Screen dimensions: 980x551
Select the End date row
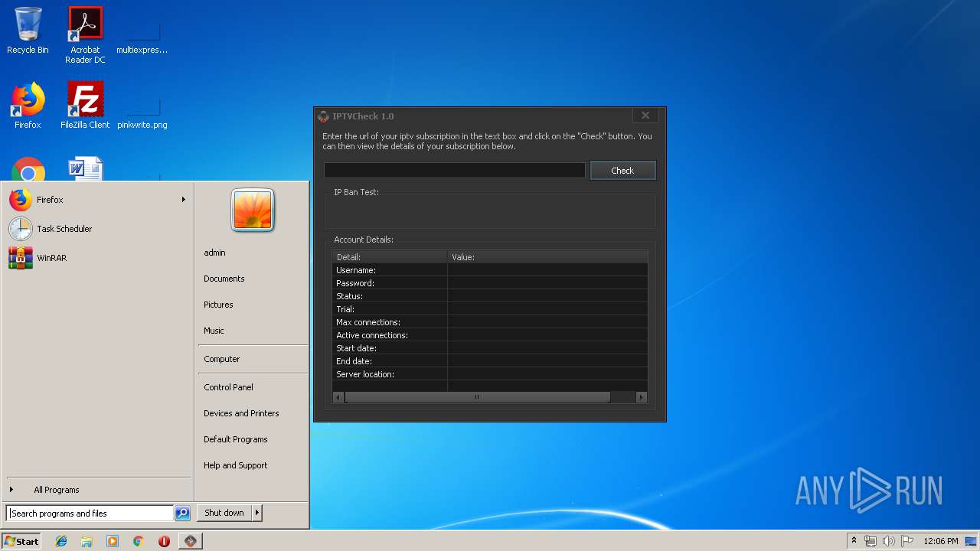[x=490, y=361]
